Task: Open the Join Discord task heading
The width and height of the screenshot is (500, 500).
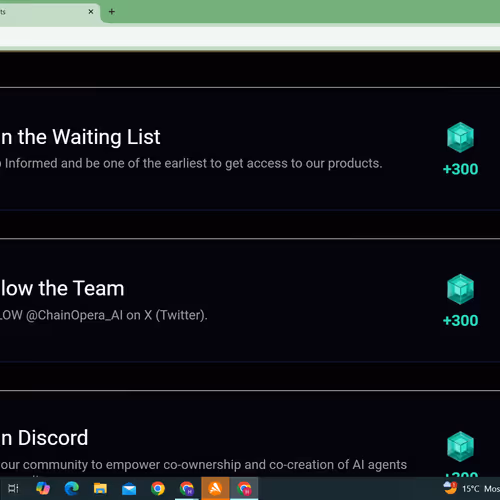Action: pyautogui.click(x=44, y=438)
